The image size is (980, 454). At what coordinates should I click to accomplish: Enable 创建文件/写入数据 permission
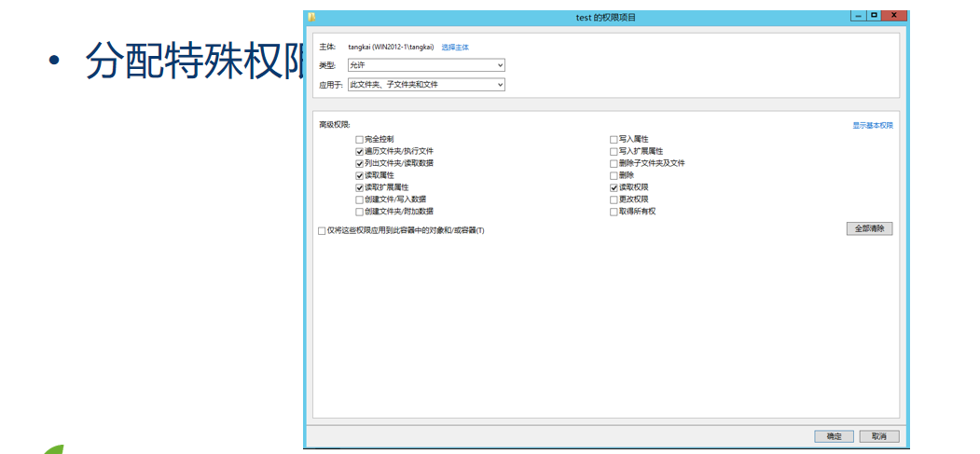359,199
